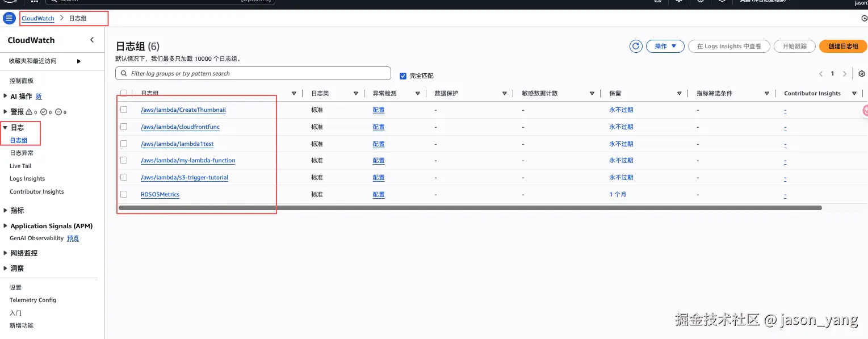Sort by the 日志类 column arrow
This screenshot has height=339, width=868.
click(356, 93)
